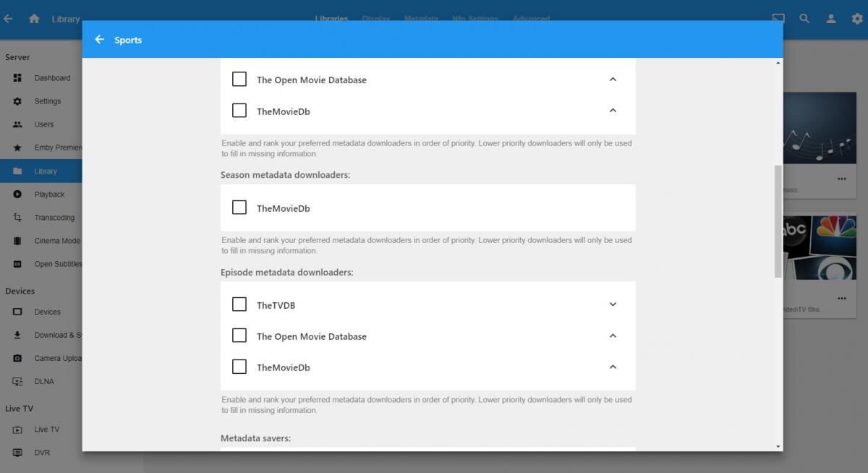Open Playback settings in the sidebar
The image size is (868, 473).
pos(49,195)
